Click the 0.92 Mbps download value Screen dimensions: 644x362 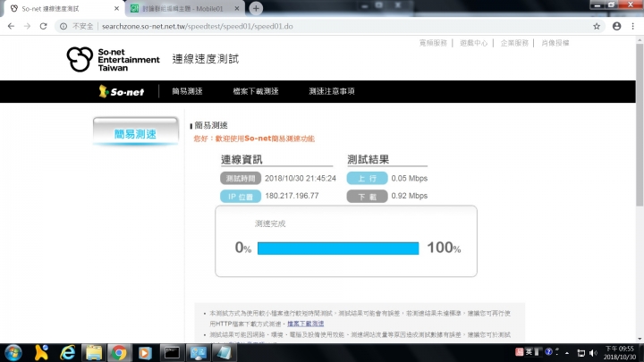pos(410,196)
